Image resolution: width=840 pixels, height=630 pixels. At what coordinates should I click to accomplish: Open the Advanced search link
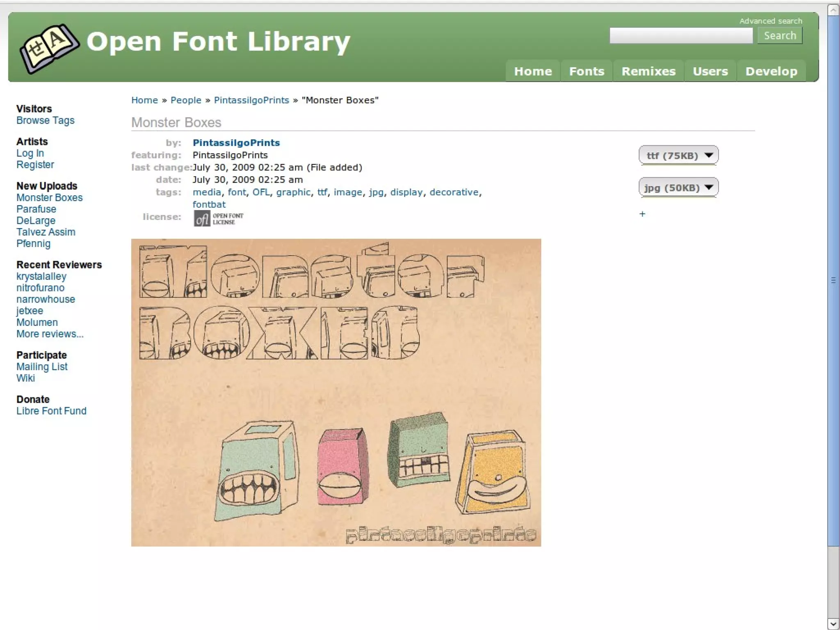point(770,21)
